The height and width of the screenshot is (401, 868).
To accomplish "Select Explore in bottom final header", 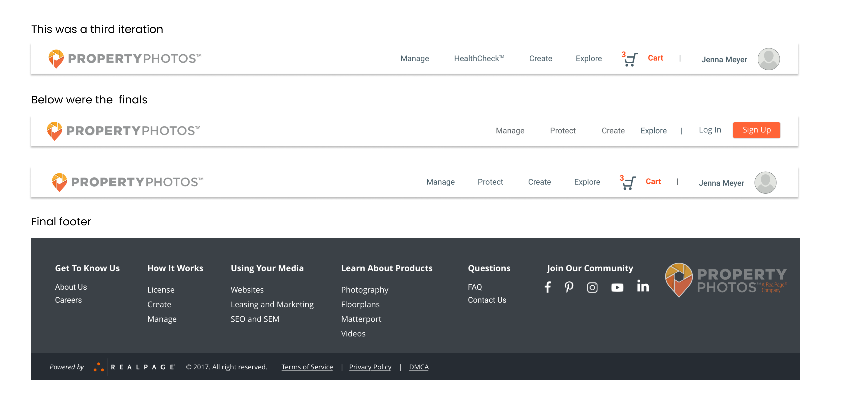I will pyautogui.click(x=587, y=182).
